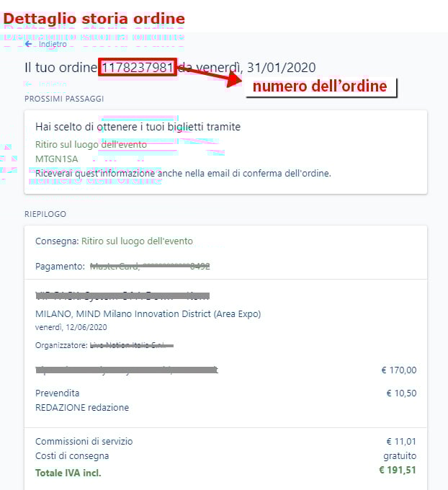This screenshot has height=490, width=448.
Task: Click the Costi di consegna gratuito value
Action: click(x=400, y=456)
